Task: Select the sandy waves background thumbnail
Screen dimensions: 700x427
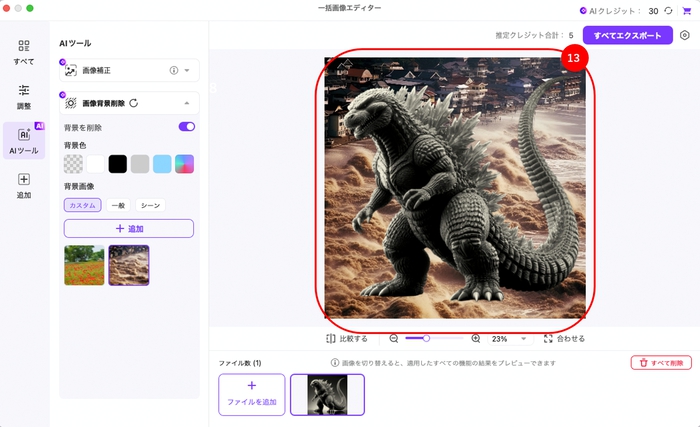Action: pos(129,265)
